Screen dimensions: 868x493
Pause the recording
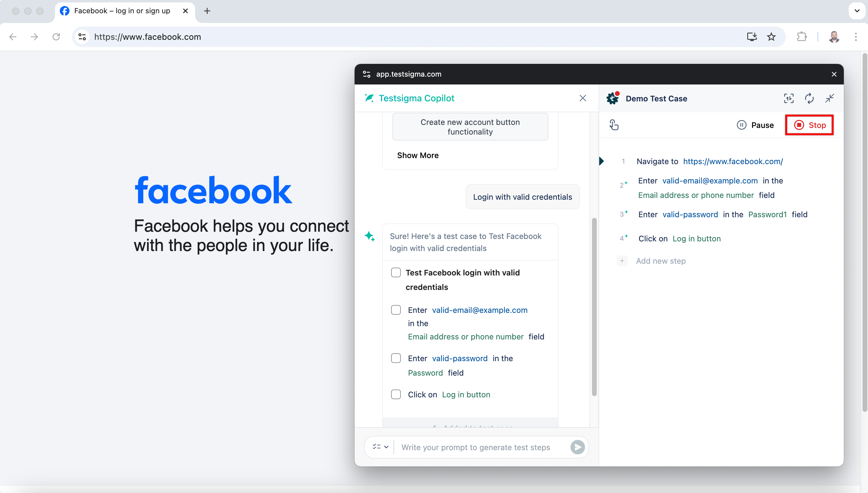pyautogui.click(x=755, y=125)
